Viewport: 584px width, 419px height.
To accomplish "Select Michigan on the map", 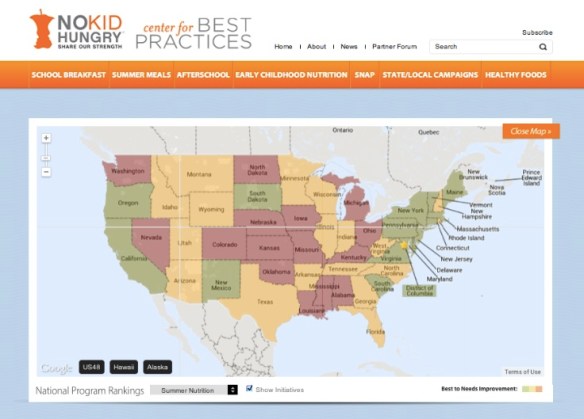I will click(x=356, y=203).
